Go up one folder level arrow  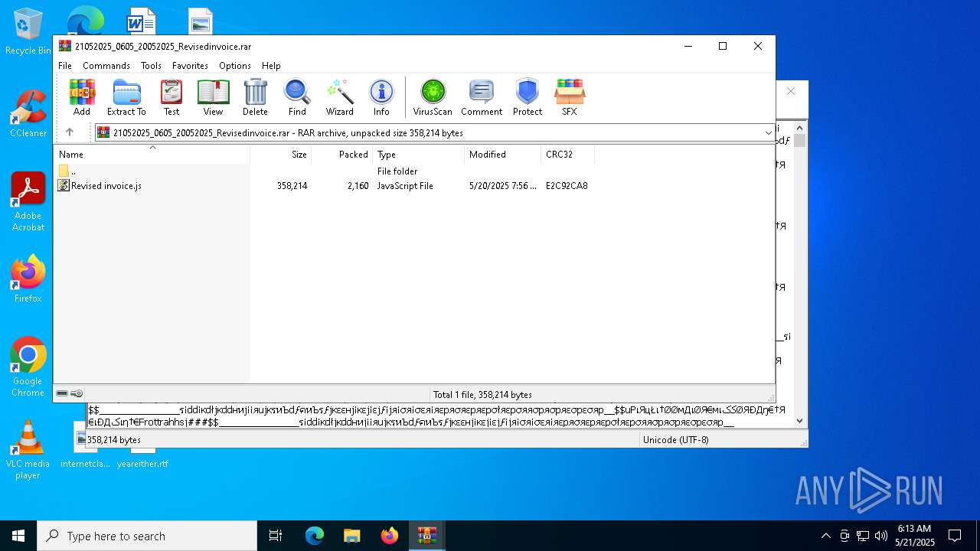[70, 132]
